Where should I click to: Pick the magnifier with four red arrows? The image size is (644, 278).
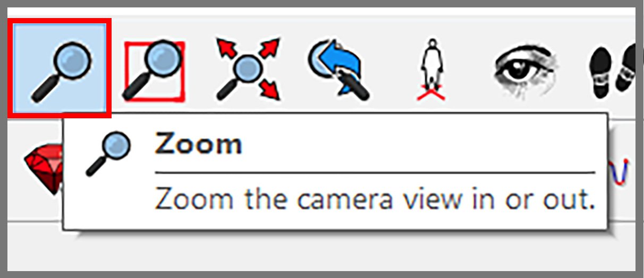pyautogui.click(x=248, y=69)
